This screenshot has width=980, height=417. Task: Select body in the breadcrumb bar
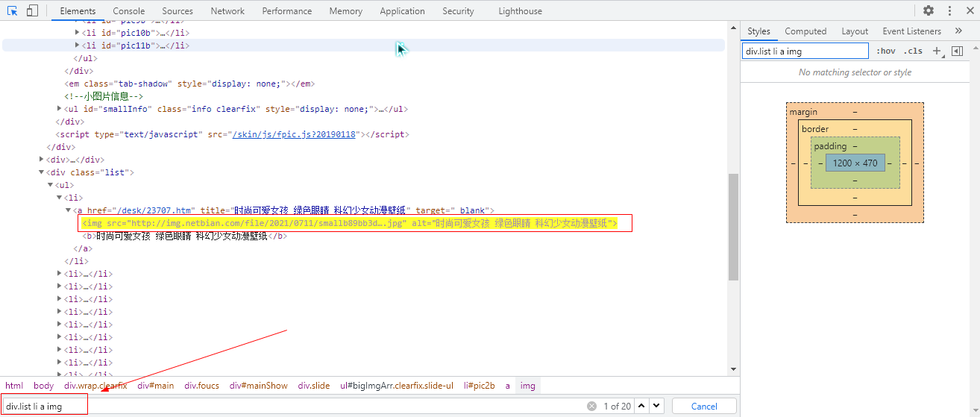43,386
